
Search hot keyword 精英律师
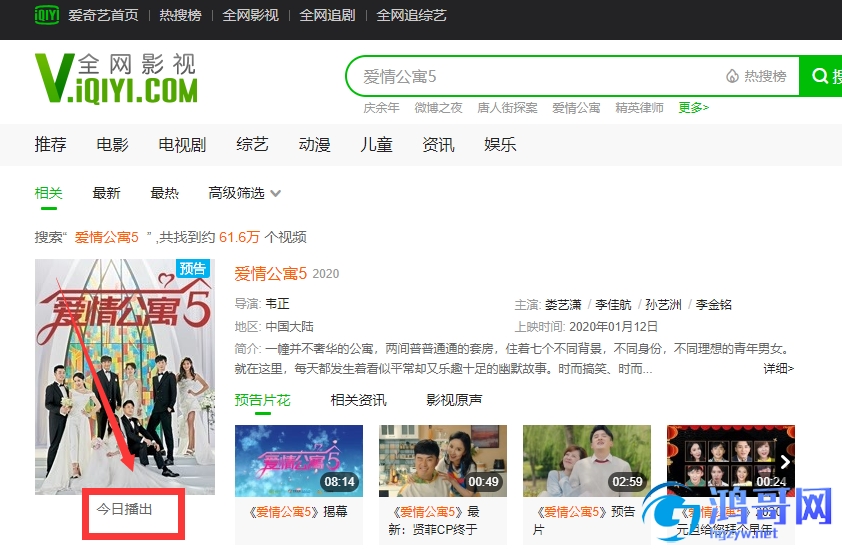pyautogui.click(x=640, y=108)
